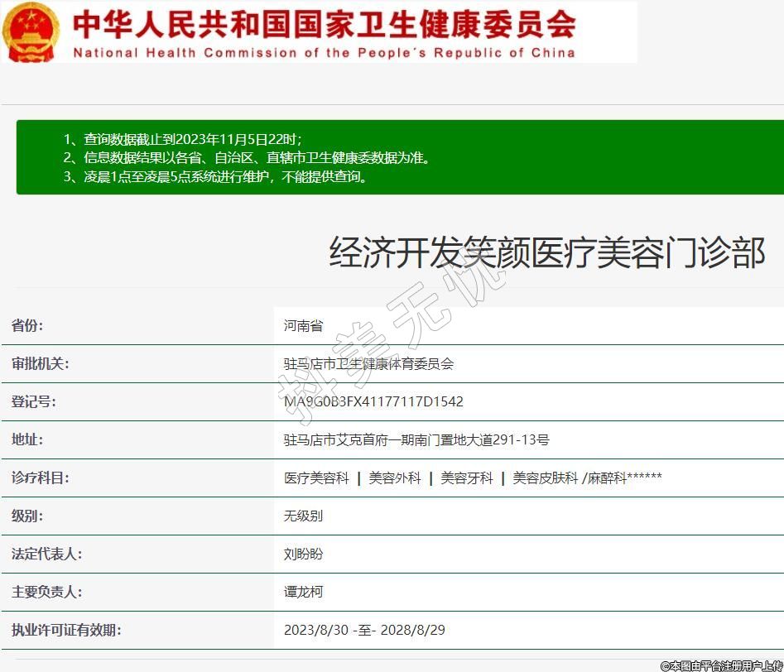The image size is (784, 672).
Task: Click the legal representative name 刘盼盼
Action: click(303, 554)
